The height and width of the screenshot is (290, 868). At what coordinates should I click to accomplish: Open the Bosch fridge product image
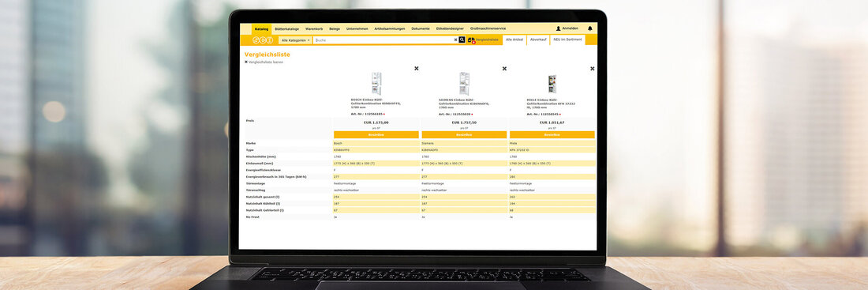click(x=376, y=84)
